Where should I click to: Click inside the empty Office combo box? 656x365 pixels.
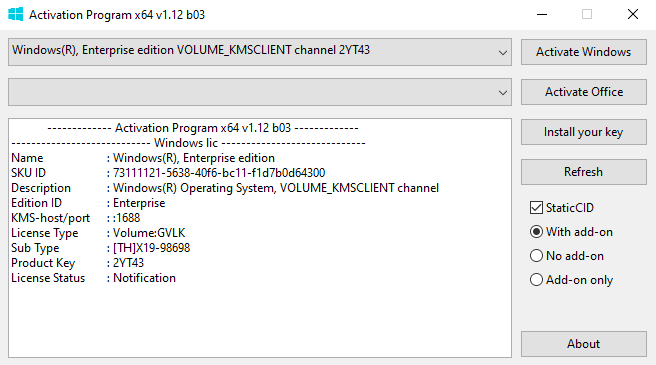point(260,92)
